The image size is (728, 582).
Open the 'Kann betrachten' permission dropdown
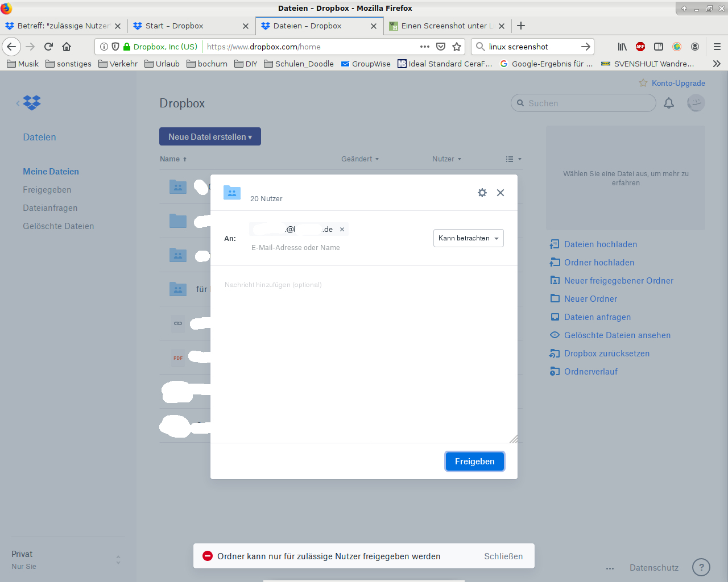tap(469, 238)
